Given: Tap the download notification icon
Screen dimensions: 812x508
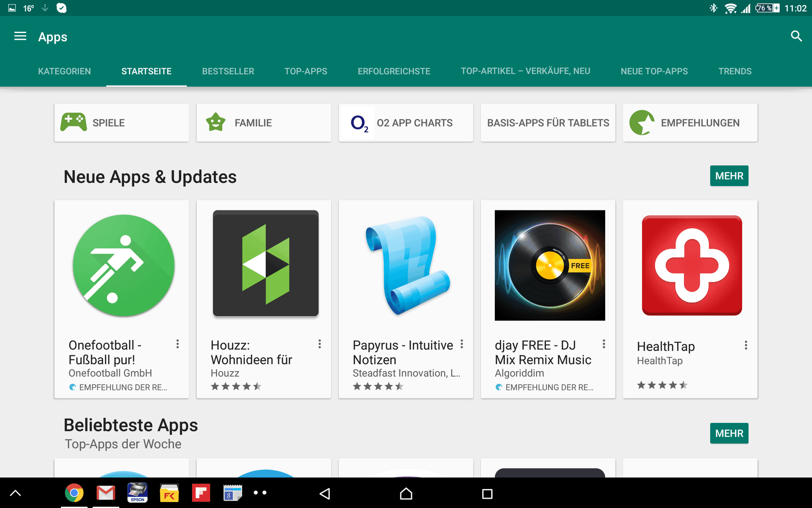Looking at the screenshot, I should coord(45,8).
